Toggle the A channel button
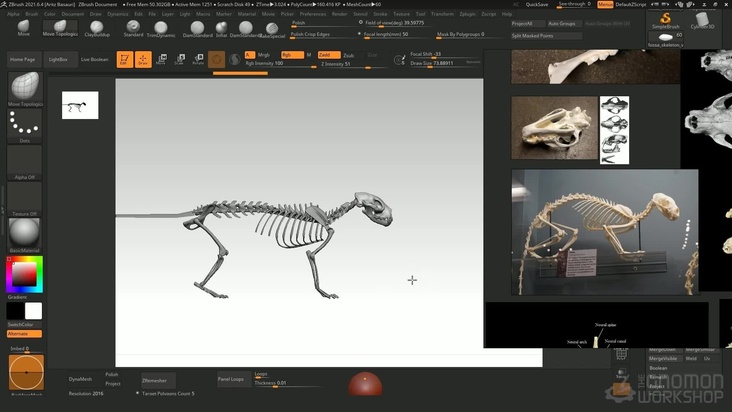The width and height of the screenshot is (732, 412). click(250, 55)
